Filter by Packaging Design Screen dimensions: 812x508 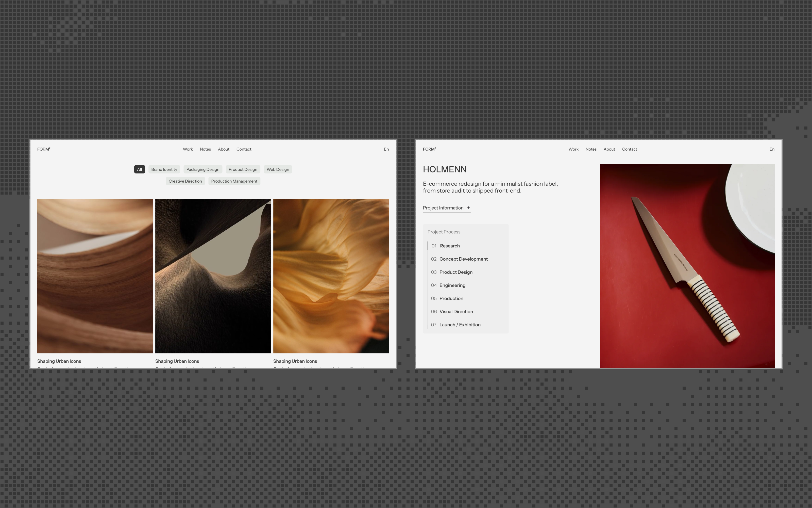(203, 169)
